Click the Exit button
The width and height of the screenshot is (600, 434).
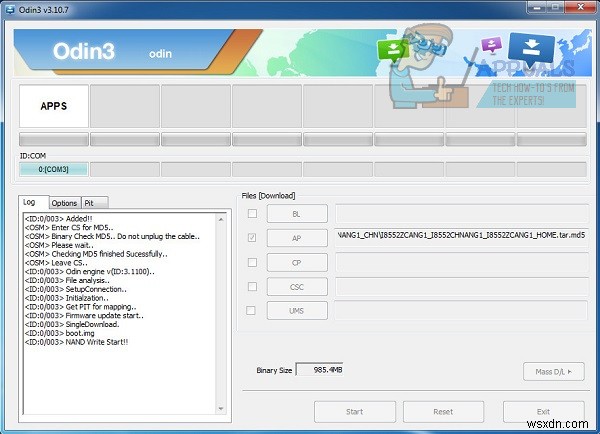click(543, 412)
